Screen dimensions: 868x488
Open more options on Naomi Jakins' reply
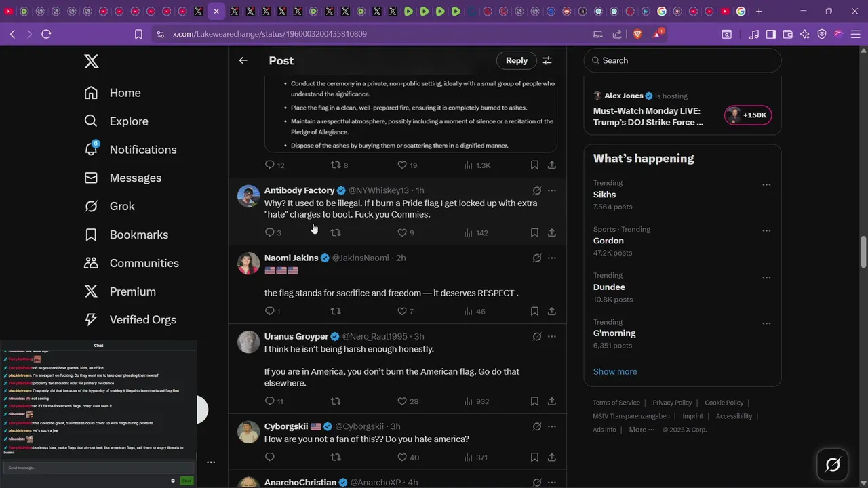tap(552, 258)
